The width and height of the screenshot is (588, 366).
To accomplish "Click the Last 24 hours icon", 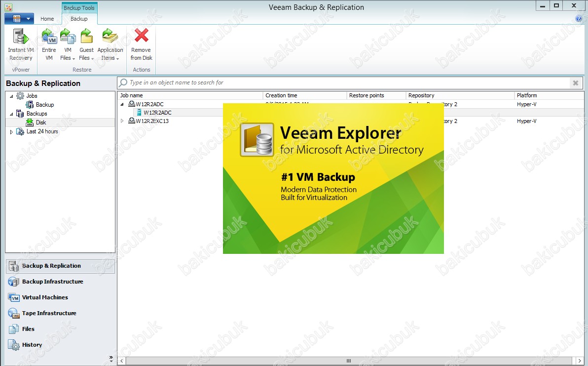I will 20,131.
